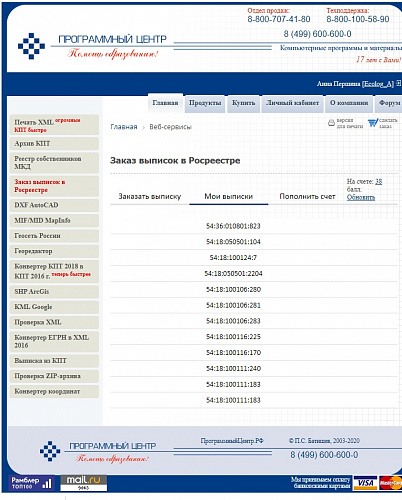
Task: Open the Купить navigation tab
Action: [243, 104]
